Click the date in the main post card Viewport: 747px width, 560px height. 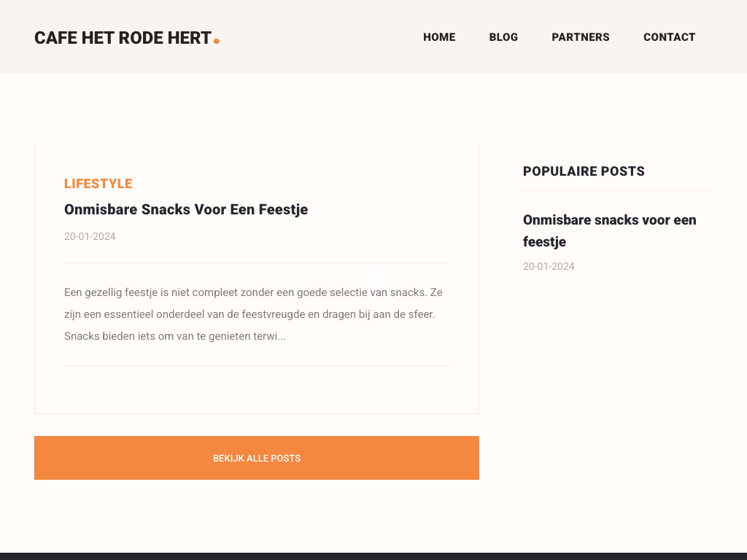(x=90, y=236)
